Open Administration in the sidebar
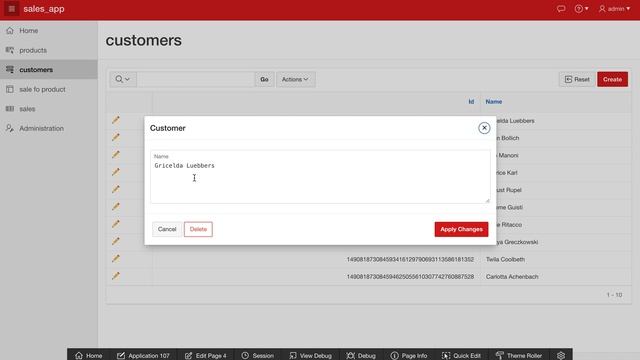The width and height of the screenshot is (640, 360). click(49, 129)
